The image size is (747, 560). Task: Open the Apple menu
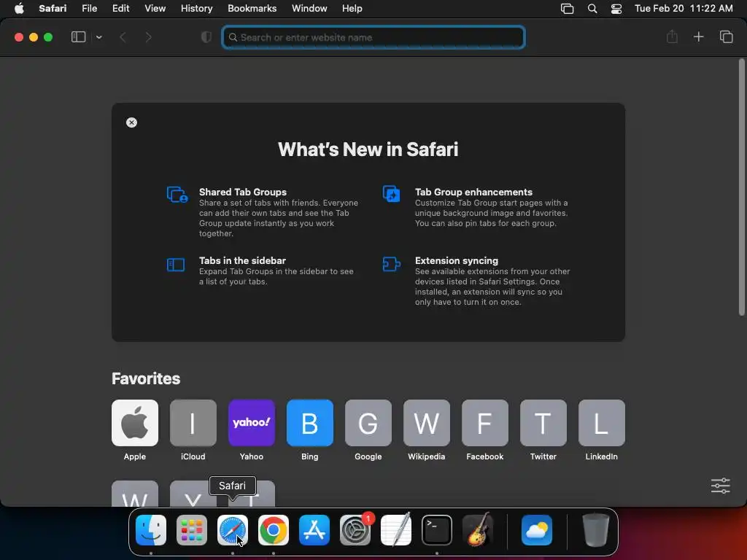pos(19,8)
